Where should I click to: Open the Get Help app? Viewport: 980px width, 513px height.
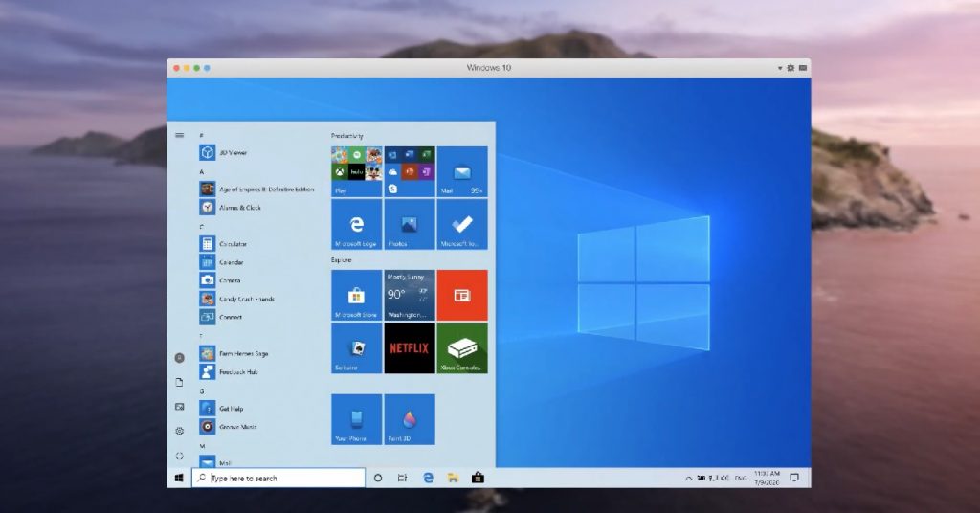[221, 408]
